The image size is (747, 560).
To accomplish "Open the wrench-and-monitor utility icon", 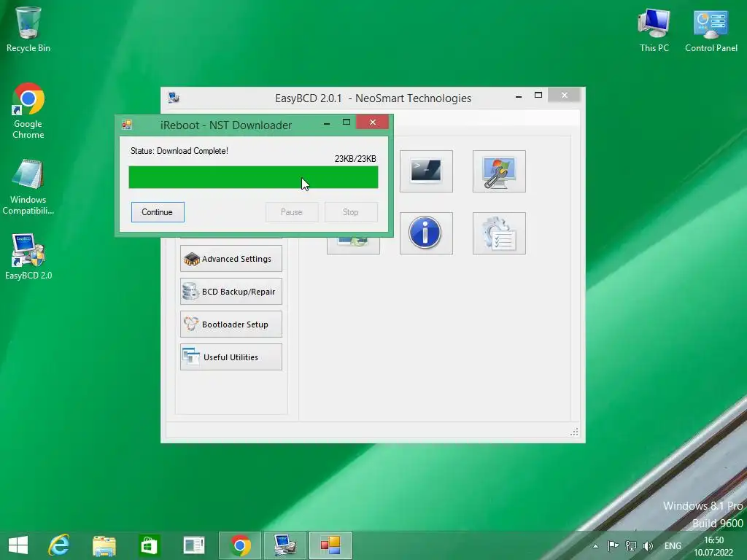I will pyautogui.click(x=499, y=171).
